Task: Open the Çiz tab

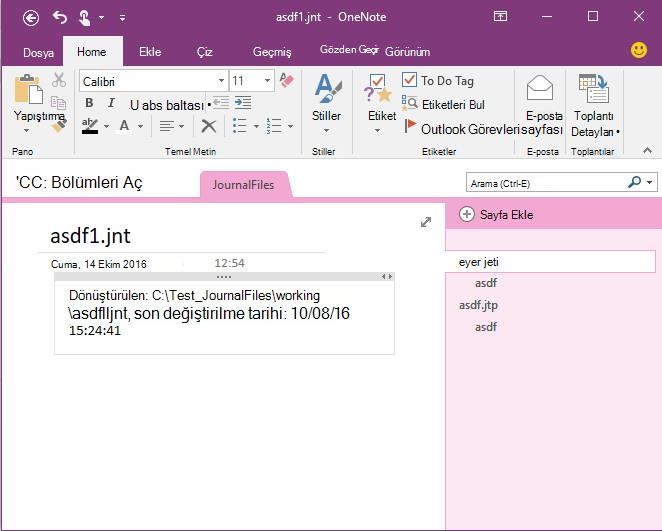Action: point(204,52)
